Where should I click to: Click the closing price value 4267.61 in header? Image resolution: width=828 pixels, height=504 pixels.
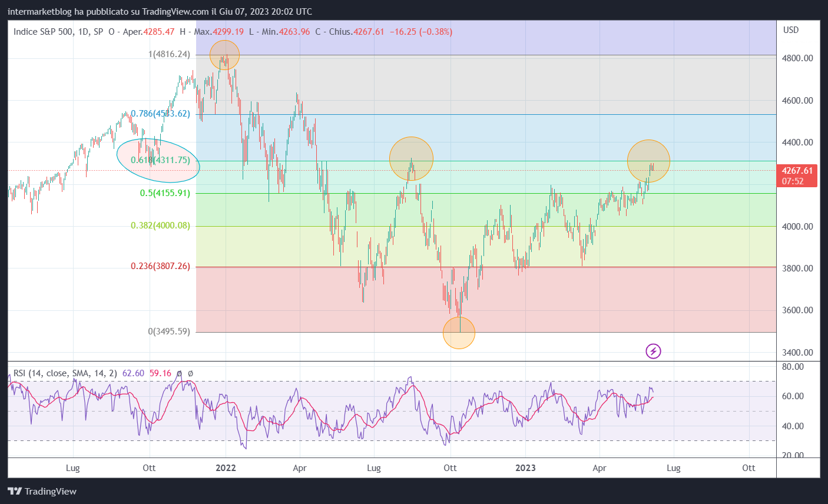point(369,32)
